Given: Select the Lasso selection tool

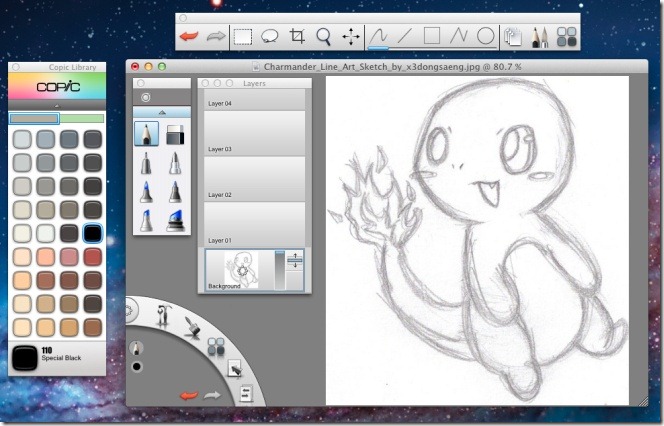Looking at the screenshot, I should pos(270,37).
